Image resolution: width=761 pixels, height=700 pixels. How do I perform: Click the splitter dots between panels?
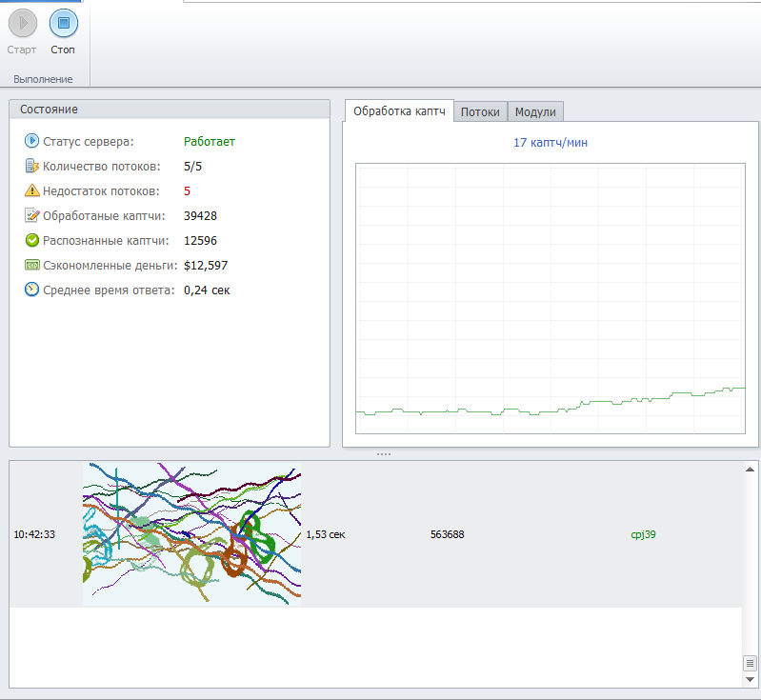pyautogui.click(x=384, y=454)
